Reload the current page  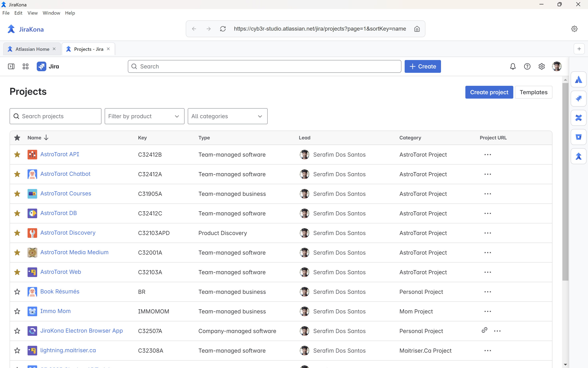click(223, 29)
